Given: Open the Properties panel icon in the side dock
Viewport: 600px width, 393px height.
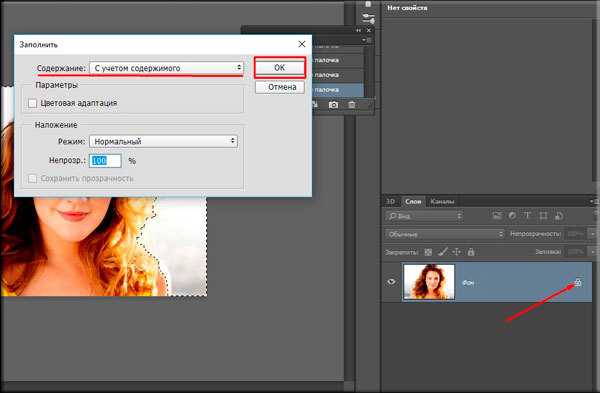Looking at the screenshot, I should (368, 18).
